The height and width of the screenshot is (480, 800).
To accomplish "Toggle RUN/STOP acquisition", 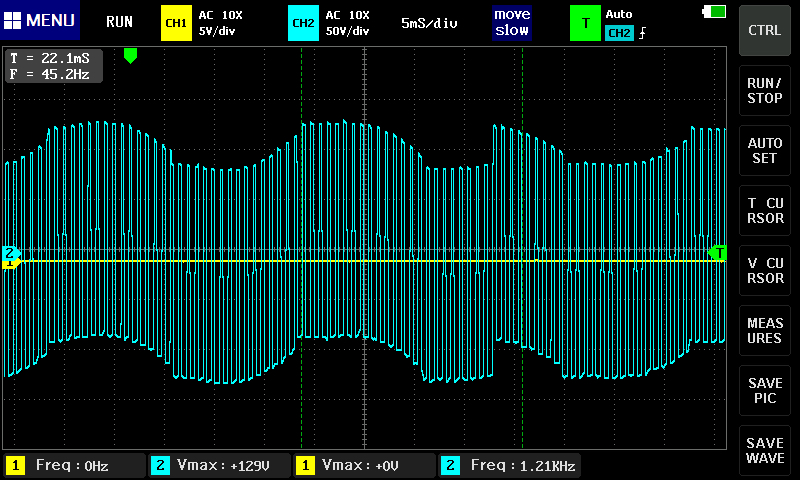I will coord(765,91).
